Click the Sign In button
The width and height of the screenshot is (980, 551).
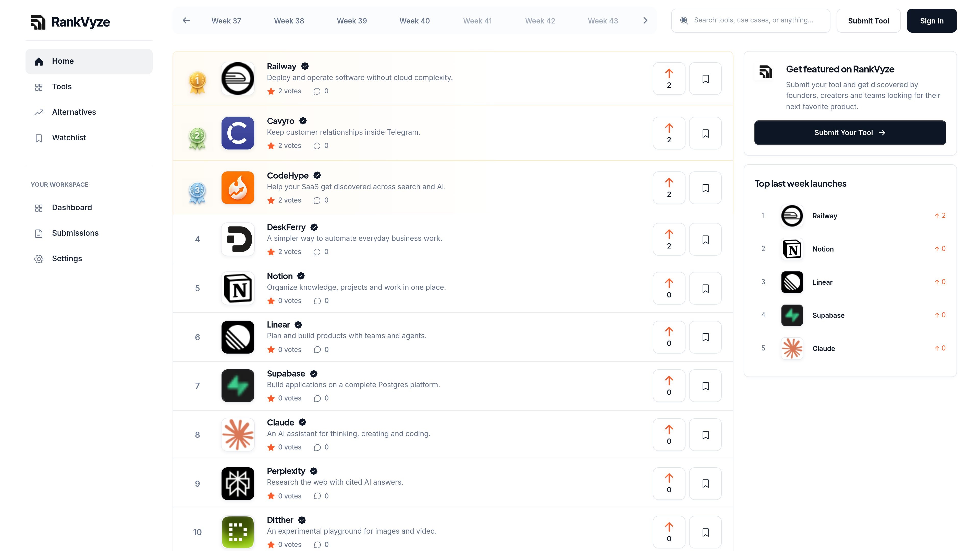click(932, 21)
